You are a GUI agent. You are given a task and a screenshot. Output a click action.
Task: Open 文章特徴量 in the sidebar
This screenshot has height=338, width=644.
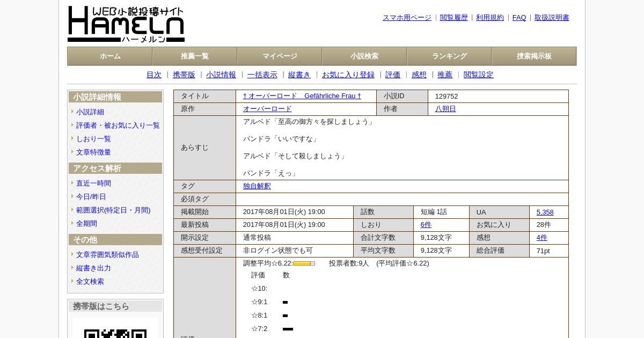point(93,152)
